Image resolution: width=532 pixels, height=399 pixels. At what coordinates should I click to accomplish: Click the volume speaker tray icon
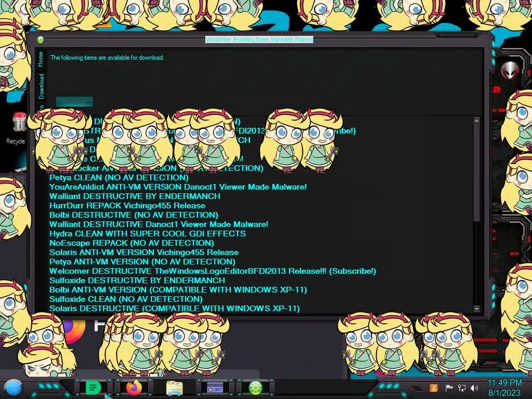point(474,388)
